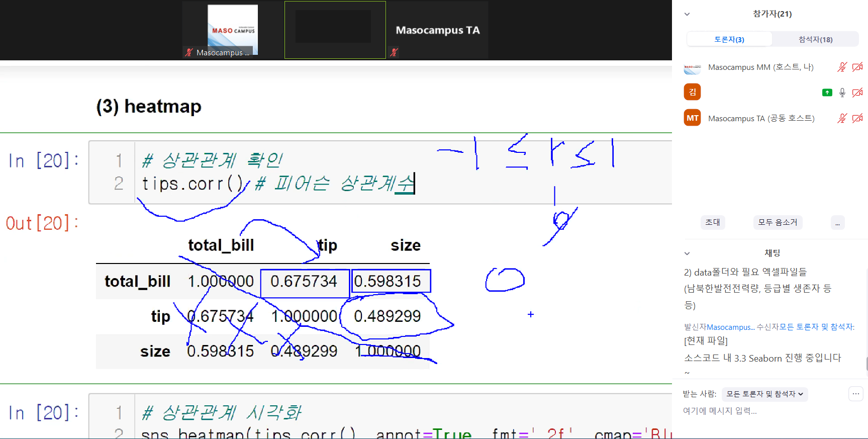868x439 pixels.
Task: Click camera-off icon in 김's row
Action: tap(857, 93)
